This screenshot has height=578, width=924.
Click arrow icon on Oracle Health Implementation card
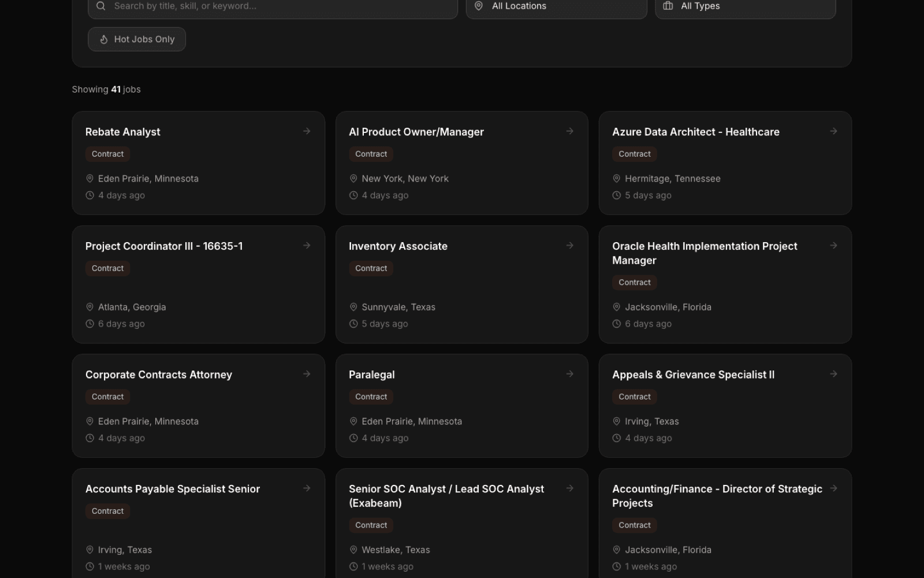pyautogui.click(x=833, y=246)
